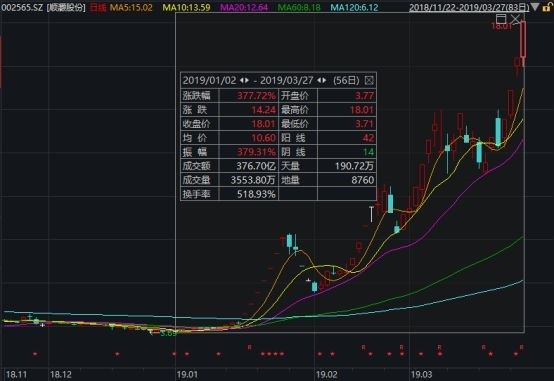
Task: Select the 002565.SZ stock code
Action: 22,7
